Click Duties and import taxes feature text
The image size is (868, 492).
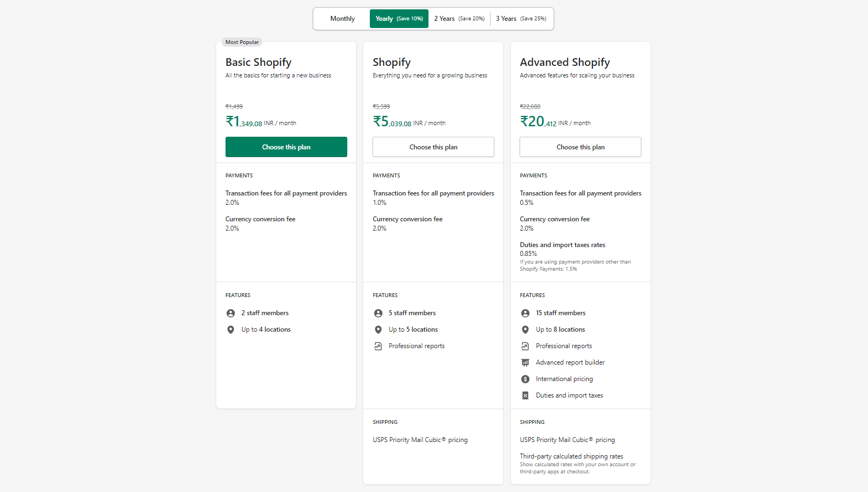pos(570,395)
